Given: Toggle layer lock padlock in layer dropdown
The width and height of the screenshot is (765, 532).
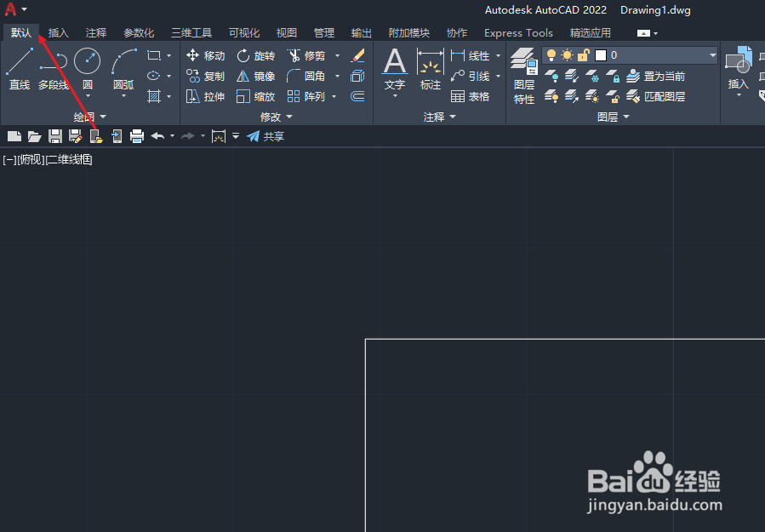Looking at the screenshot, I should coord(584,55).
